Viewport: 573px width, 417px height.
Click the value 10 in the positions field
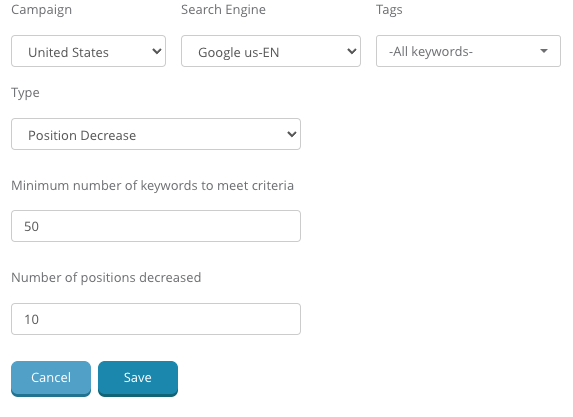(x=31, y=319)
